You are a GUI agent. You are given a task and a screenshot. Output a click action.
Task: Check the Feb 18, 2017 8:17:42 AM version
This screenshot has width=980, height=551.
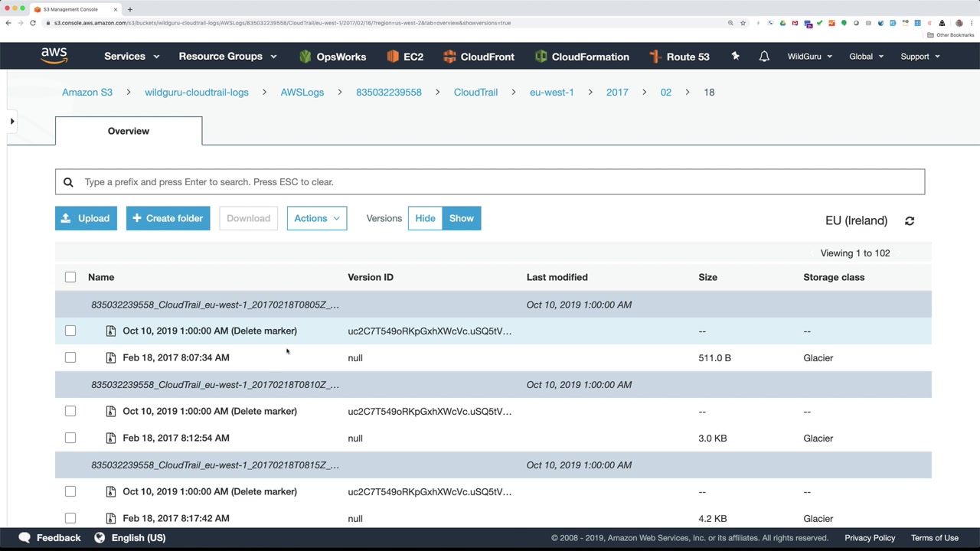(x=70, y=518)
